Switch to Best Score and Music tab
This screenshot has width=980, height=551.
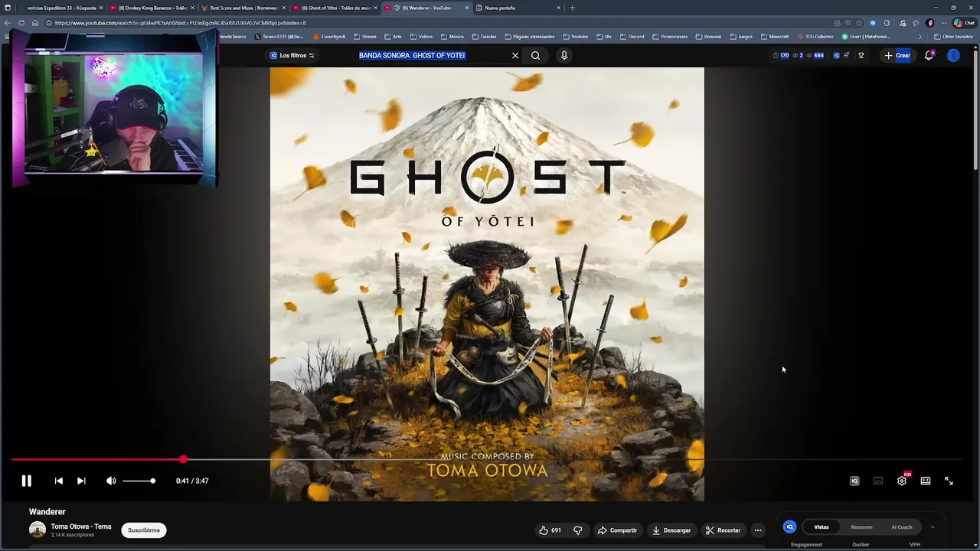(x=242, y=8)
